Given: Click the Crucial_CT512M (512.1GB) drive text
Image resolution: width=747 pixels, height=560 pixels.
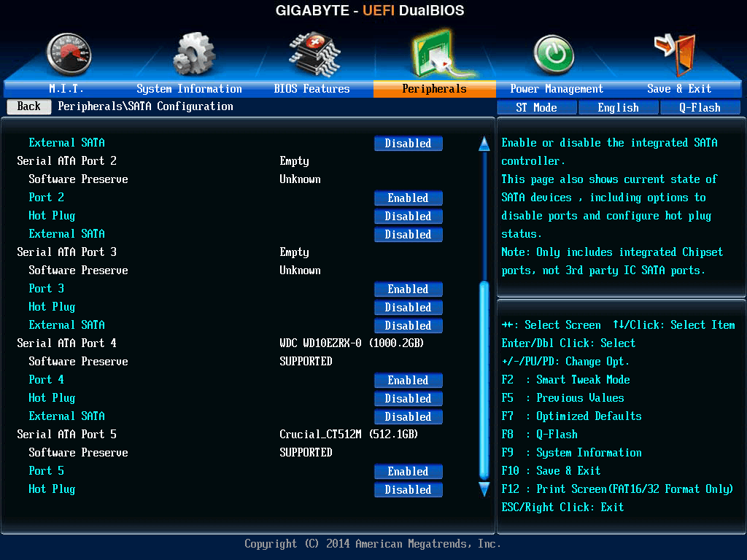Looking at the screenshot, I should [349, 435].
